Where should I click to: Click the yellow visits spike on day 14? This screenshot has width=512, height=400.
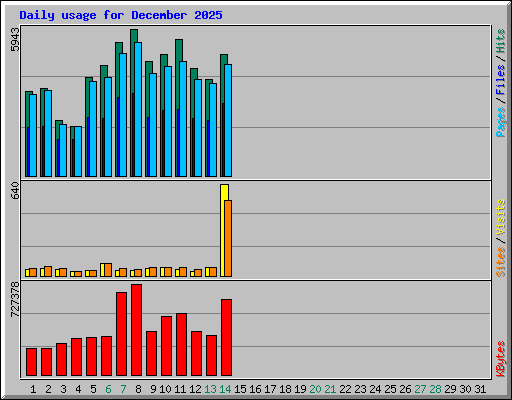coord(224,230)
